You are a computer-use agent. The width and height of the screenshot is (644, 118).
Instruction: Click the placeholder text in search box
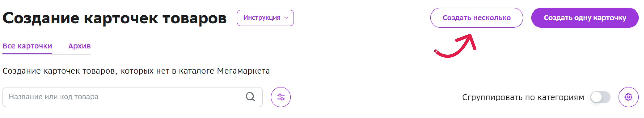[x=53, y=97]
